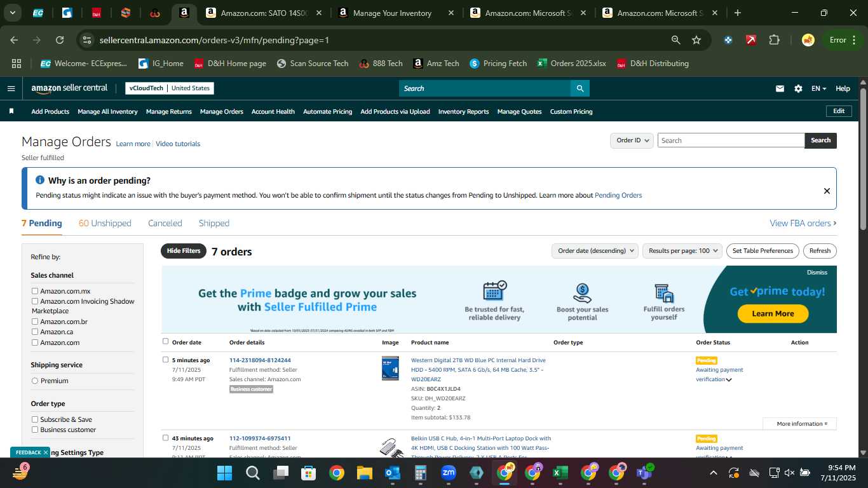
Task: Switch to the Shipped orders tab
Action: (214, 223)
